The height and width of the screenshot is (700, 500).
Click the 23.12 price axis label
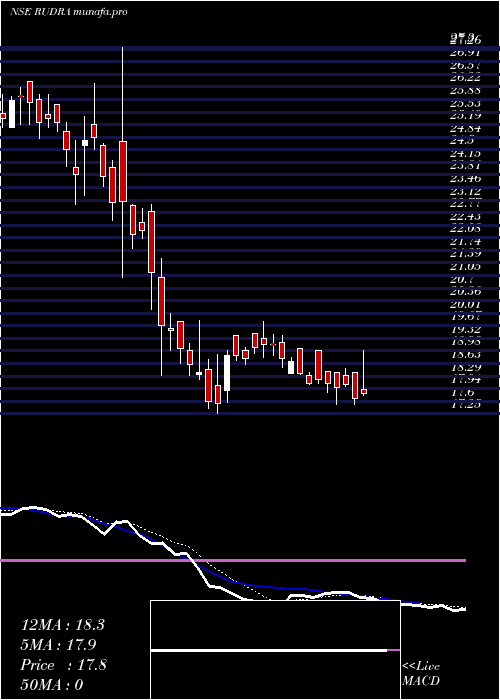click(465, 192)
